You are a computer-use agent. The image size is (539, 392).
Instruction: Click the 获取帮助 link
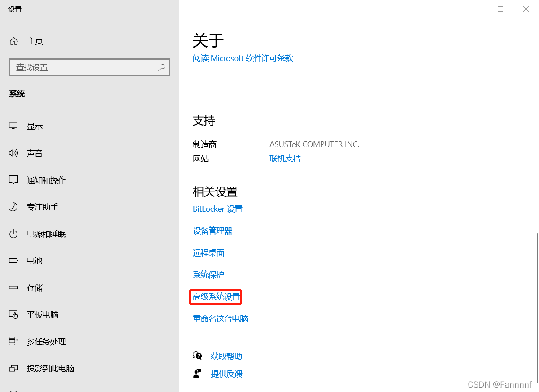pyautogui.click(x=226, y=356)
